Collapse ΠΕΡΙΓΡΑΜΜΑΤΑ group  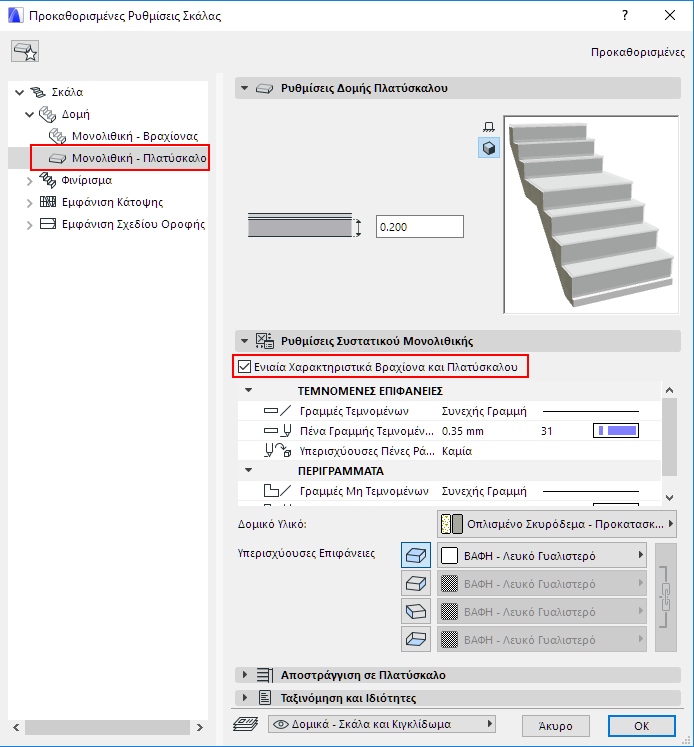[248, 470]
